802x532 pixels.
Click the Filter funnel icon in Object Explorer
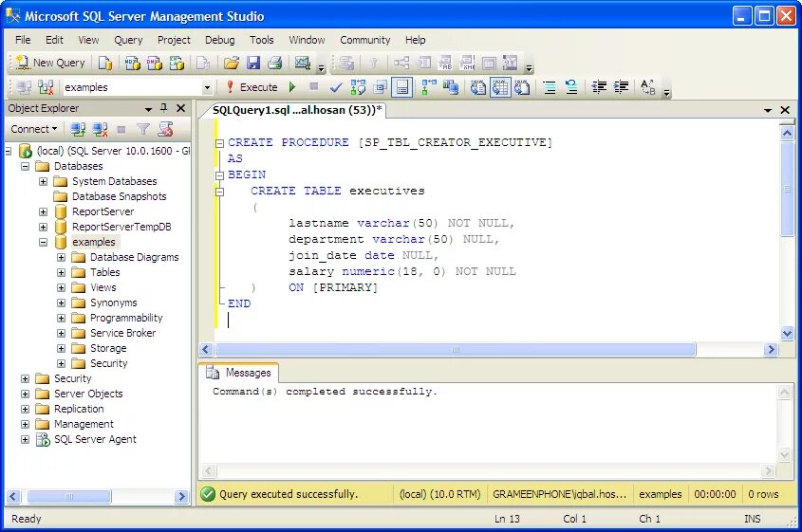click(x=143, y=129)
